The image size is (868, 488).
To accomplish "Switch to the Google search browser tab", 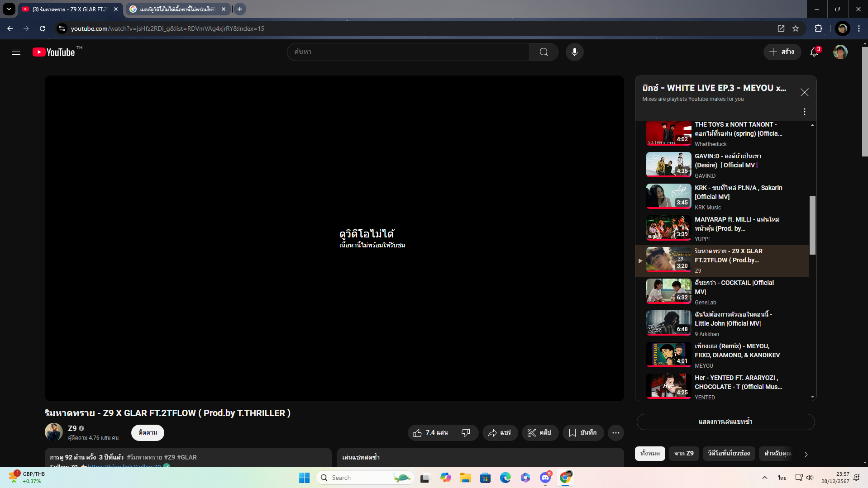I will [178, 9].
